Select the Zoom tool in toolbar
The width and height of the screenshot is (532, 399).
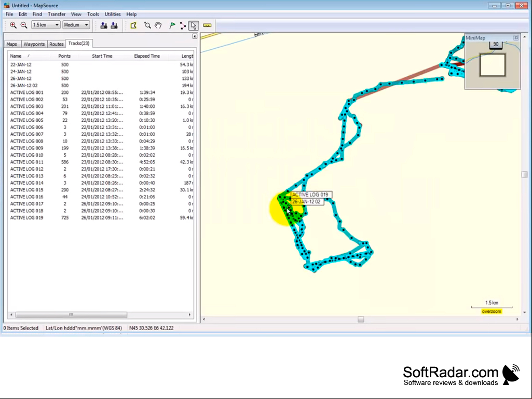pos(147,25)
